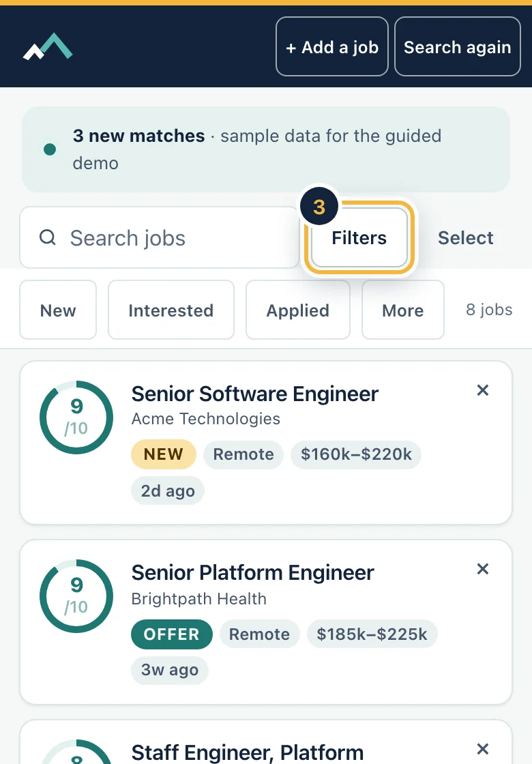Filter by the Interested status tab
This screenshot has width=532, height=764.
tap(171, 310)
